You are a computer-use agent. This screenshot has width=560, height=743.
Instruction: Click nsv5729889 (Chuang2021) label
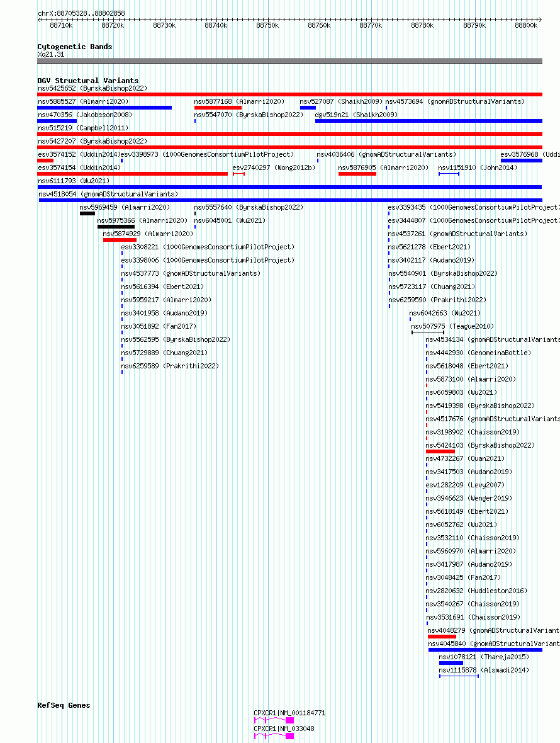pos(164,353)
